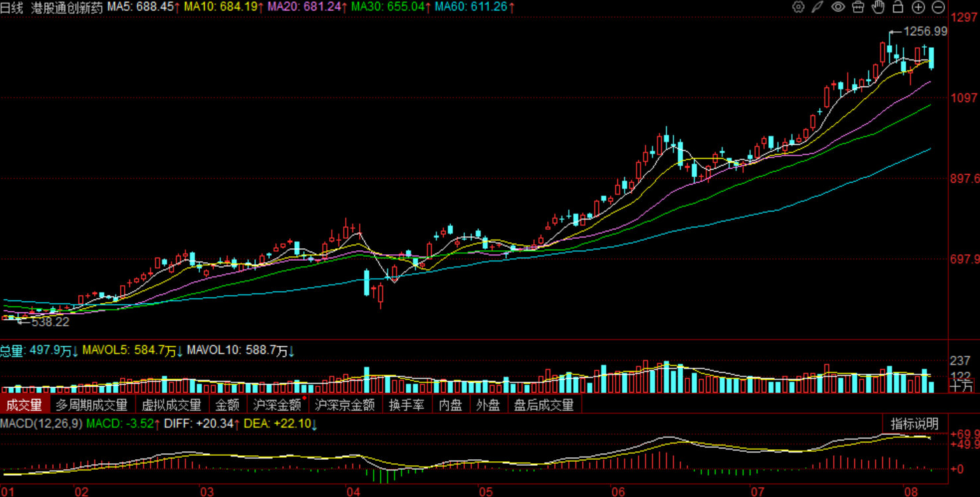Open the 金额 indicator tab

click(x=227, y=404)
